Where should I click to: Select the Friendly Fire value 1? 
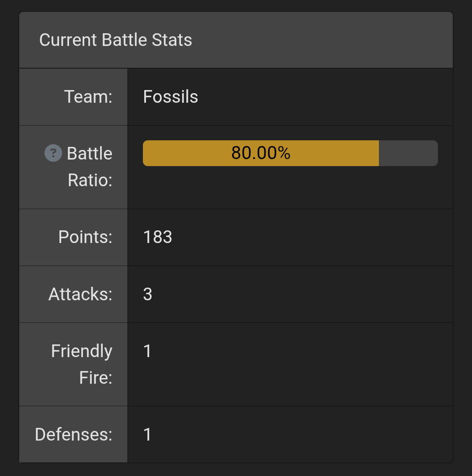pyautogui.click(x=147, y=351)
